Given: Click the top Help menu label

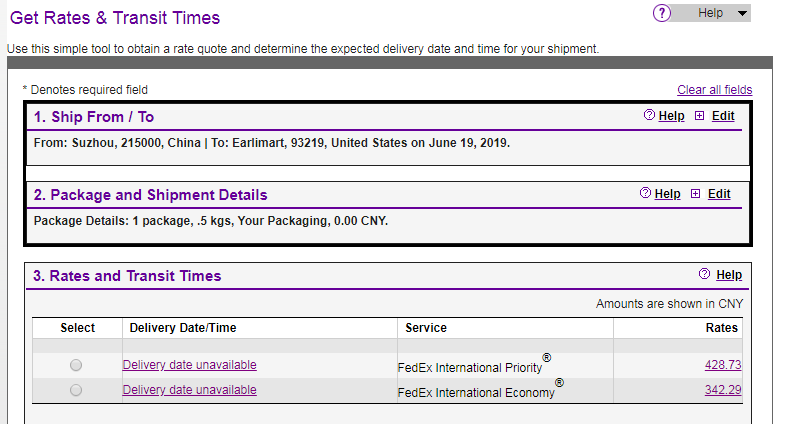Looking at the screenshot, I should coord(710,13).
